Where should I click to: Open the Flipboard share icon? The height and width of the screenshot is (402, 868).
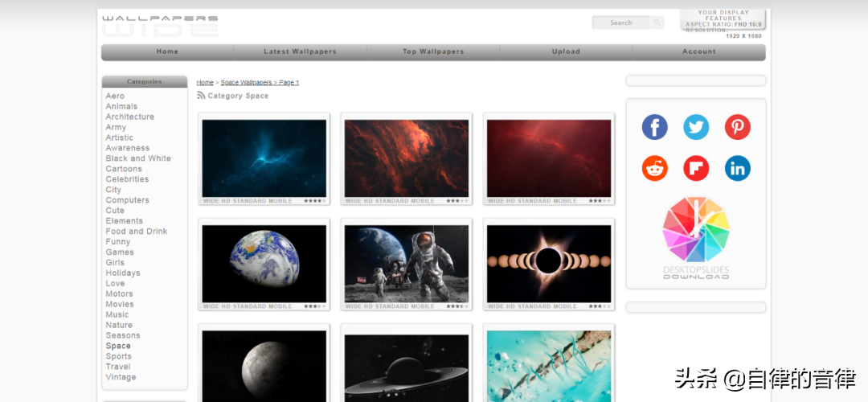click(x=696, y=168)
